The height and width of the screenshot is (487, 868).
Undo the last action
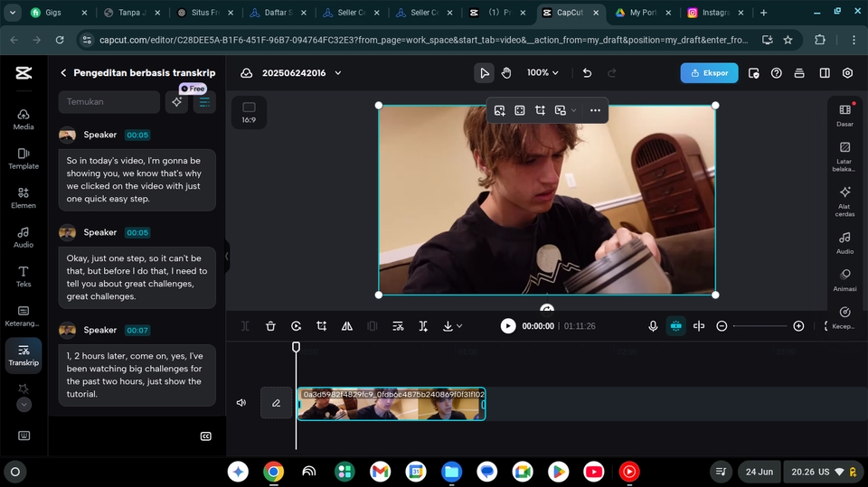click(x=588, y=72)
